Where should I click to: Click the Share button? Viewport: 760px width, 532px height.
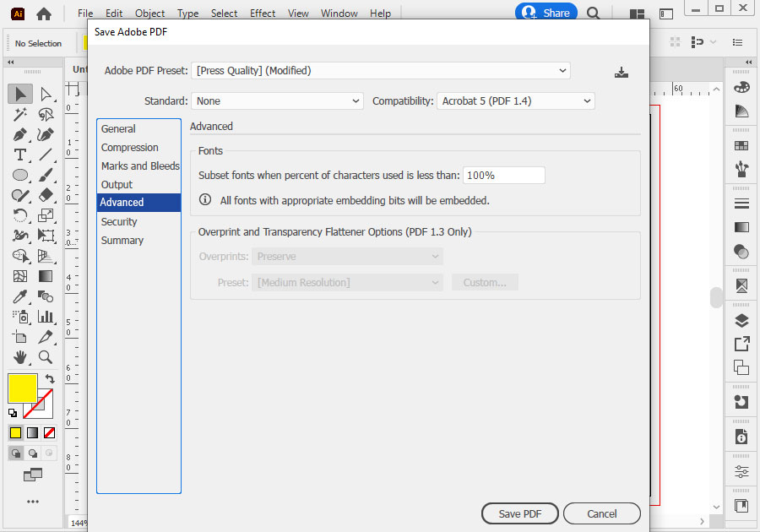point(546,13)
